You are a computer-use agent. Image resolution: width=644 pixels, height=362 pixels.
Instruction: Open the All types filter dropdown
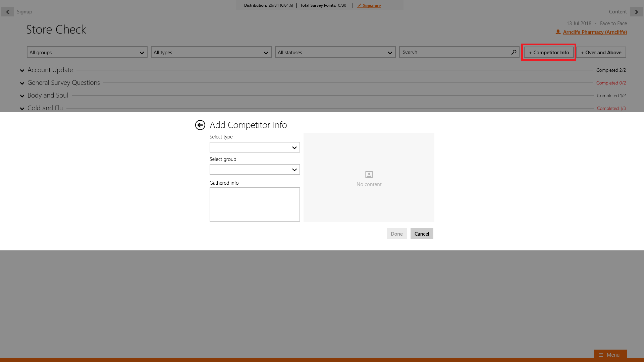point(211,53)
